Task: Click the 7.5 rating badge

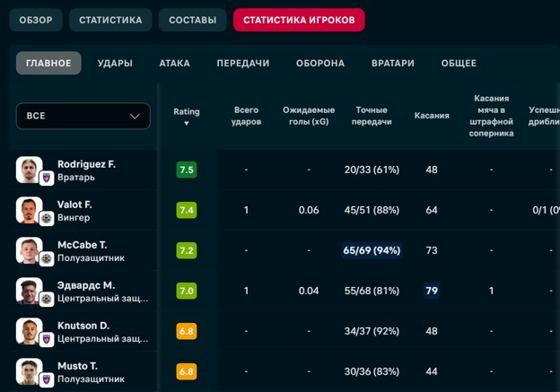Action: click(x=187, y=170)
